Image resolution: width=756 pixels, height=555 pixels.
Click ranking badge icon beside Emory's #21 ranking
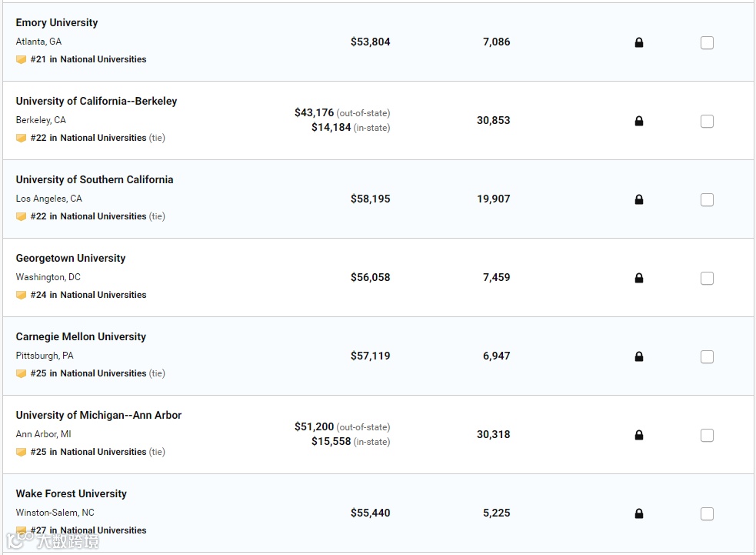coord(21,59)
